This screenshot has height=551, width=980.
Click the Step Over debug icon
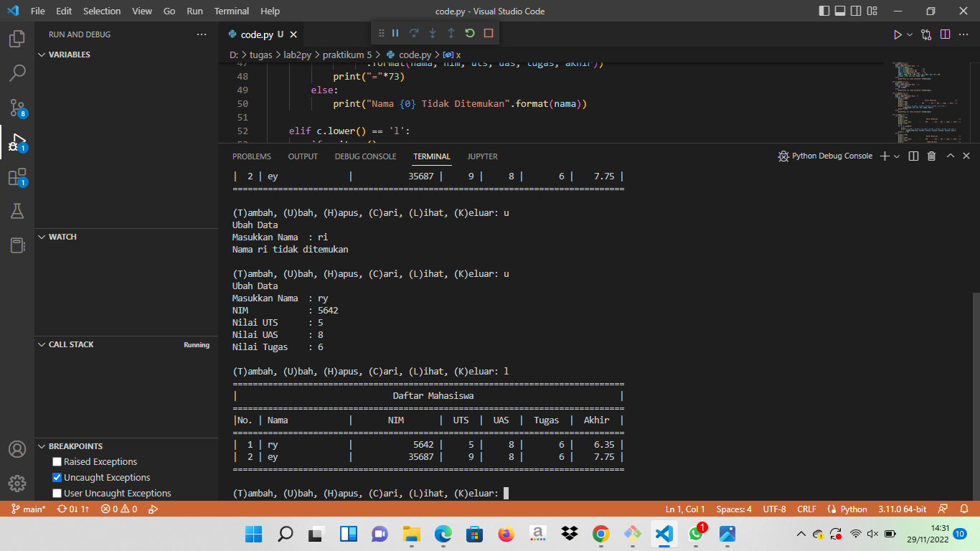(x=413, y=33)
